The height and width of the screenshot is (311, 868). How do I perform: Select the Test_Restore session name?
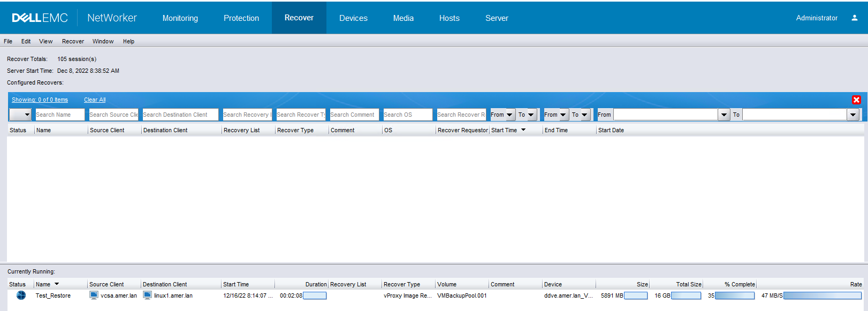(53, 295)
